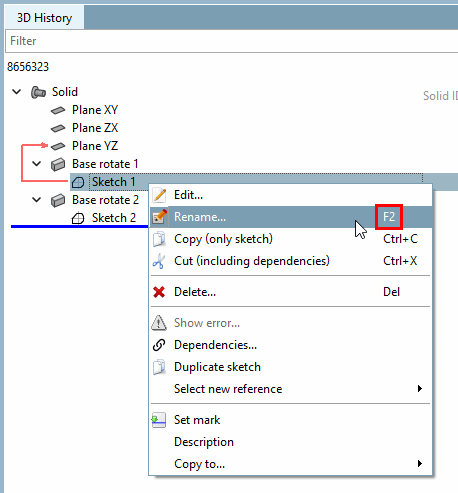The width and height of the screenshot is (458, 493).
Task: Click the Duplicate sketch page icon
Action: (159, 367)
